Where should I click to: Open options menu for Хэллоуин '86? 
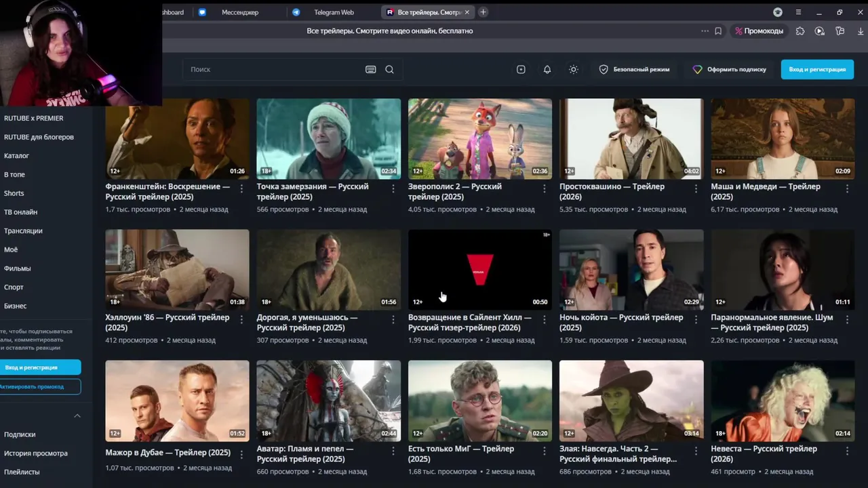coord(241,320)
